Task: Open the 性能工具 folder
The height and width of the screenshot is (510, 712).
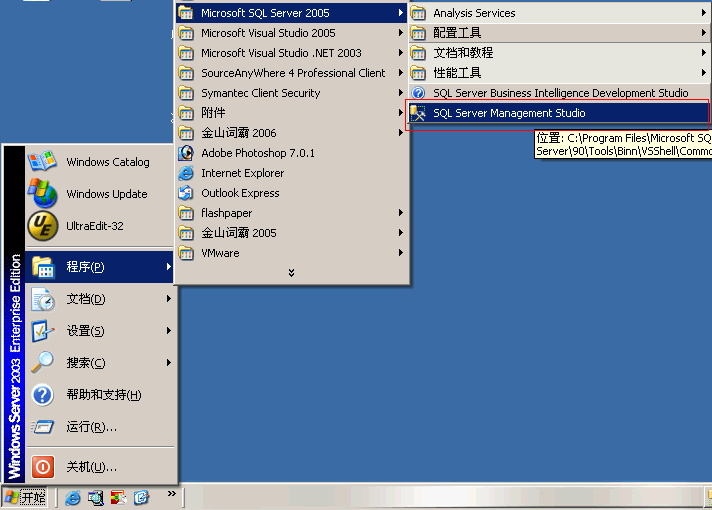Action: tap(559, 73)
